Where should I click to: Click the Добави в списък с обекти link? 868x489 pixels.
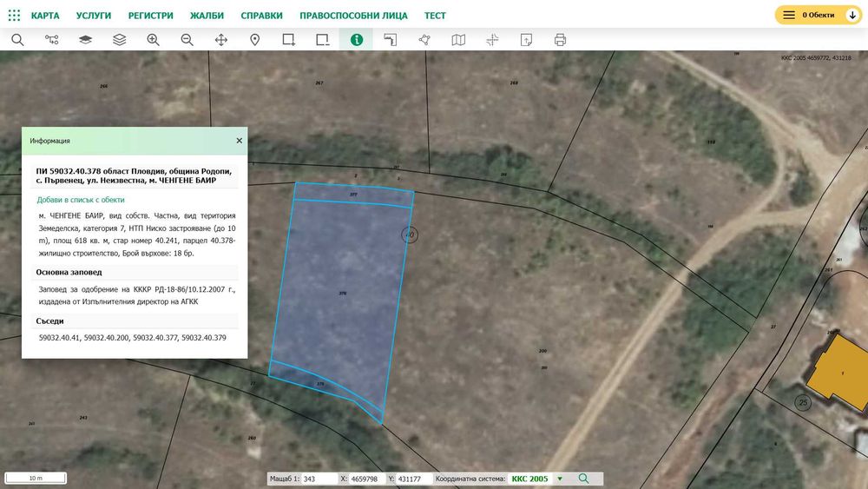tap(81, 200)
